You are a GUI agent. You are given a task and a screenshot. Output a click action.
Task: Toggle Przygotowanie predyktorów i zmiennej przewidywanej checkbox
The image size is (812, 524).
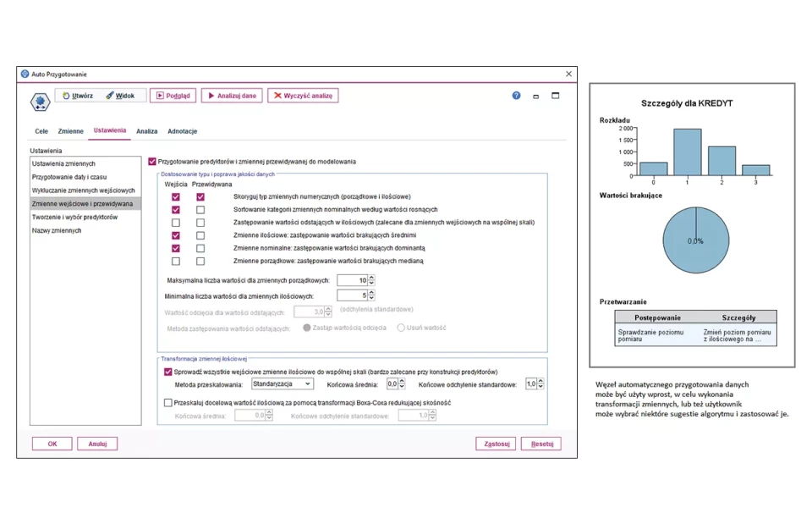(x=152, y=161)
